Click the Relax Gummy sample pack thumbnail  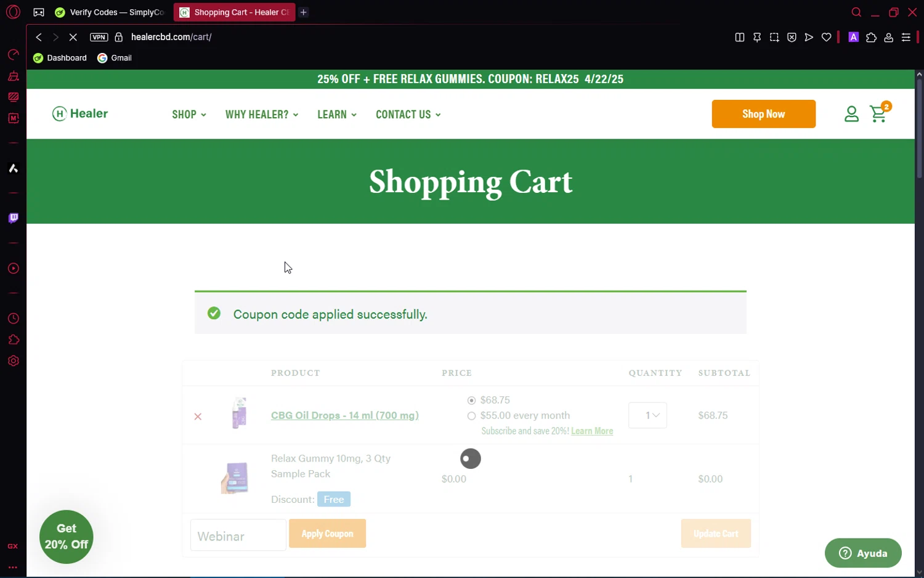(235, 478)
